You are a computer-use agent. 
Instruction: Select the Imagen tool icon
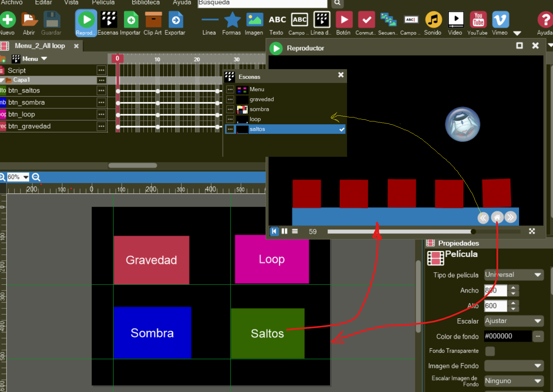(254, 21)
